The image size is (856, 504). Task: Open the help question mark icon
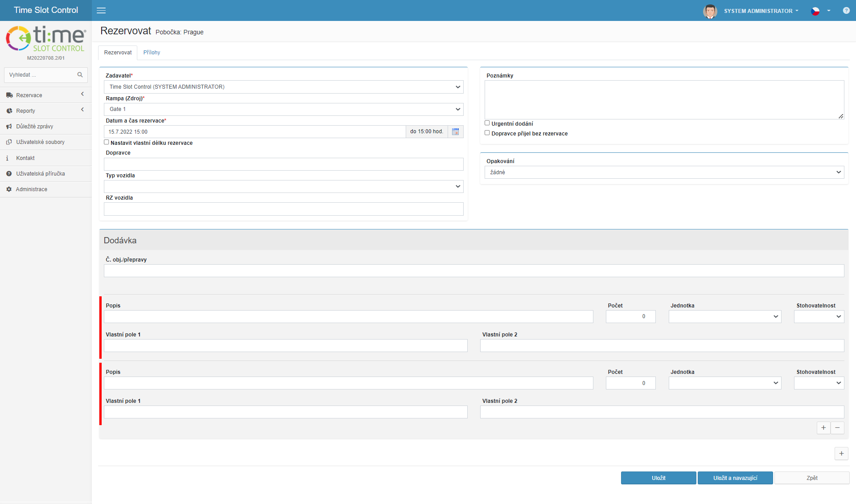(846, 10)
